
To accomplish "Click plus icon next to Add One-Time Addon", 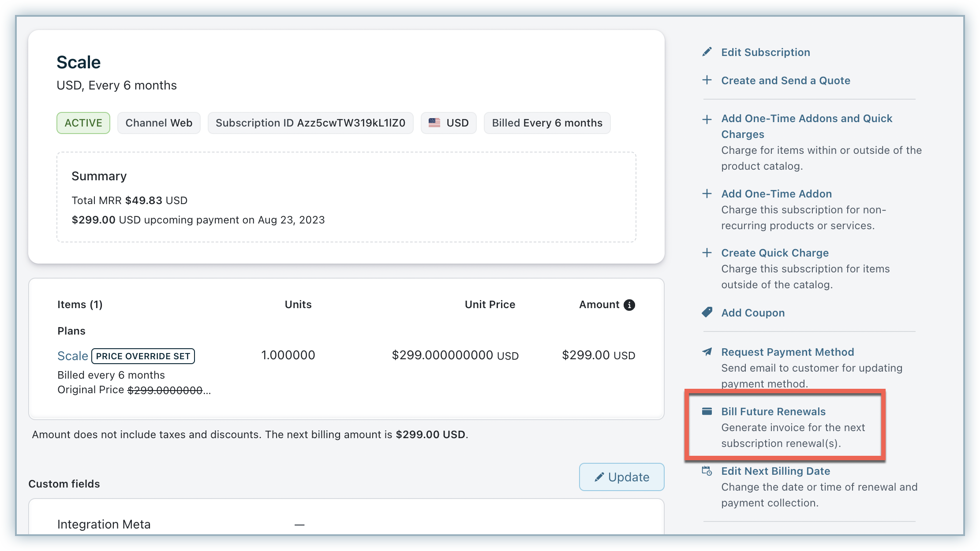I will [707, 194].
